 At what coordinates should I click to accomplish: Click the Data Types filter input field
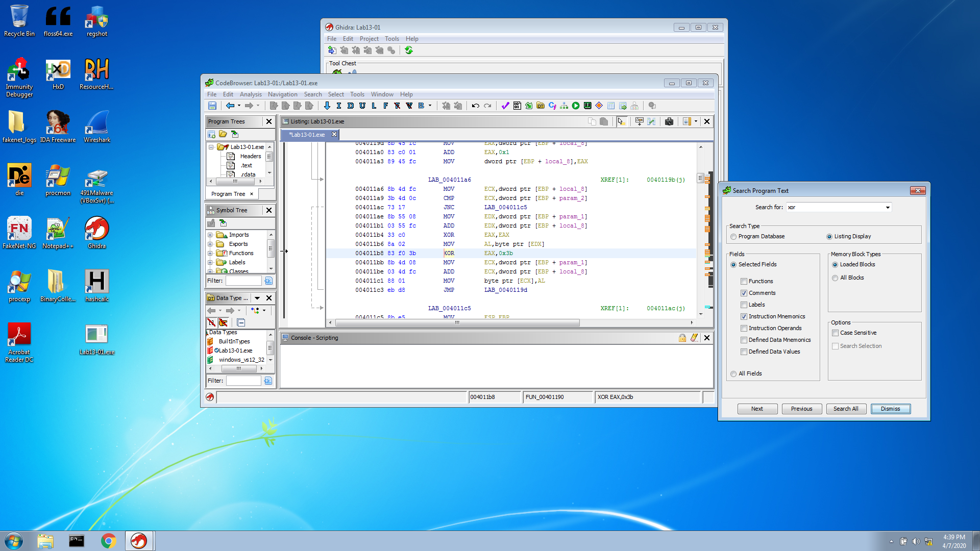(243, 381)
